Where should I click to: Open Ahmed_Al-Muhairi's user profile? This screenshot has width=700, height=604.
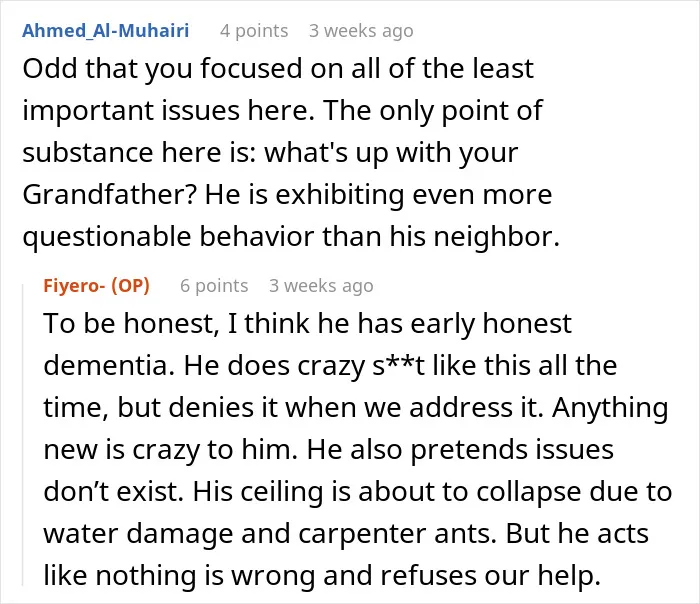106,31
